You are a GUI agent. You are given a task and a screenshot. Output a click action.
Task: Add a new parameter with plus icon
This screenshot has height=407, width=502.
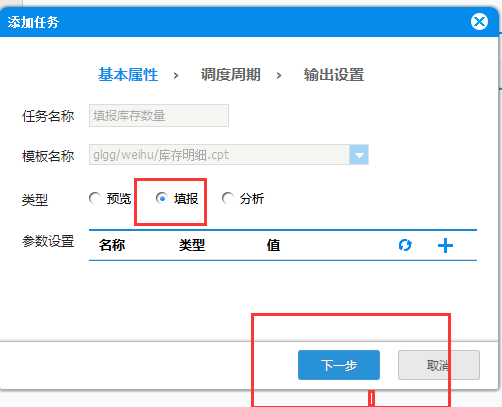(445, 246)
